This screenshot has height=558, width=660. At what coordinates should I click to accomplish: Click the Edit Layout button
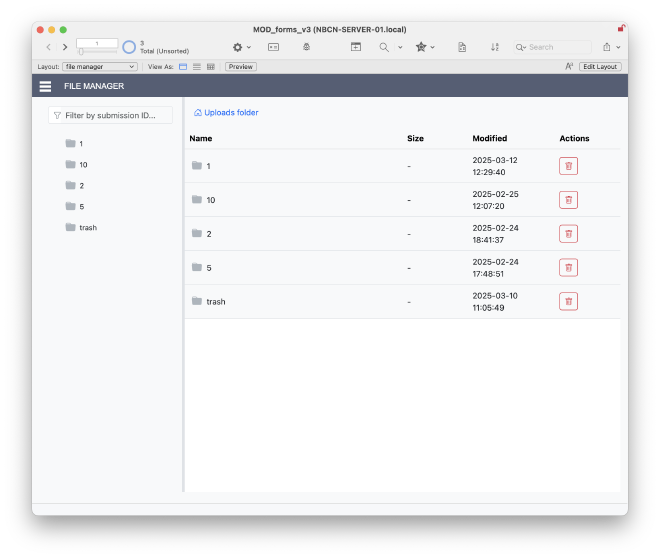(600, 66)
